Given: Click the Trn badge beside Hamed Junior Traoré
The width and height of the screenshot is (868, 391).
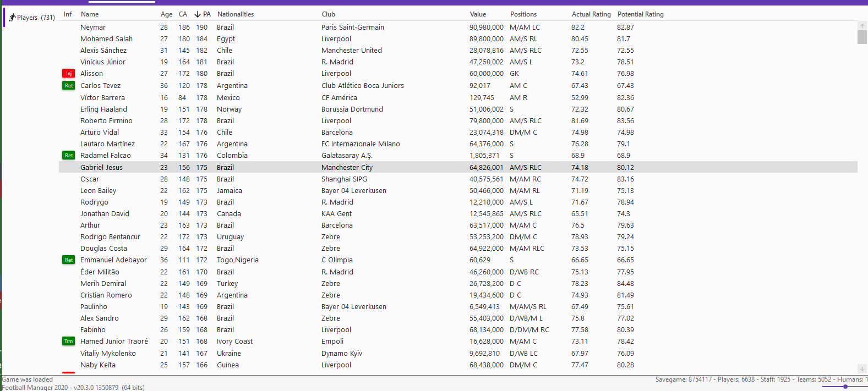Looking at the screenshot, I should [x=68, y=342].
